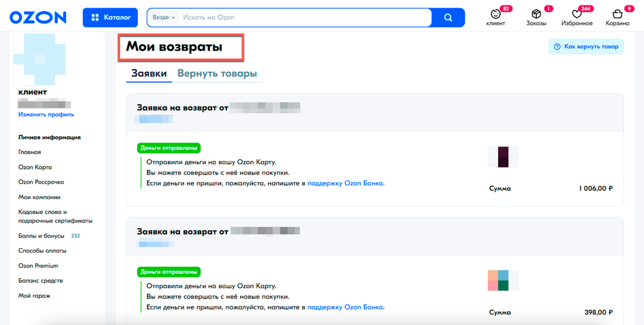Open the Избранное heart icon
This screenshot has width=644, height=325.
coord(576,14)
